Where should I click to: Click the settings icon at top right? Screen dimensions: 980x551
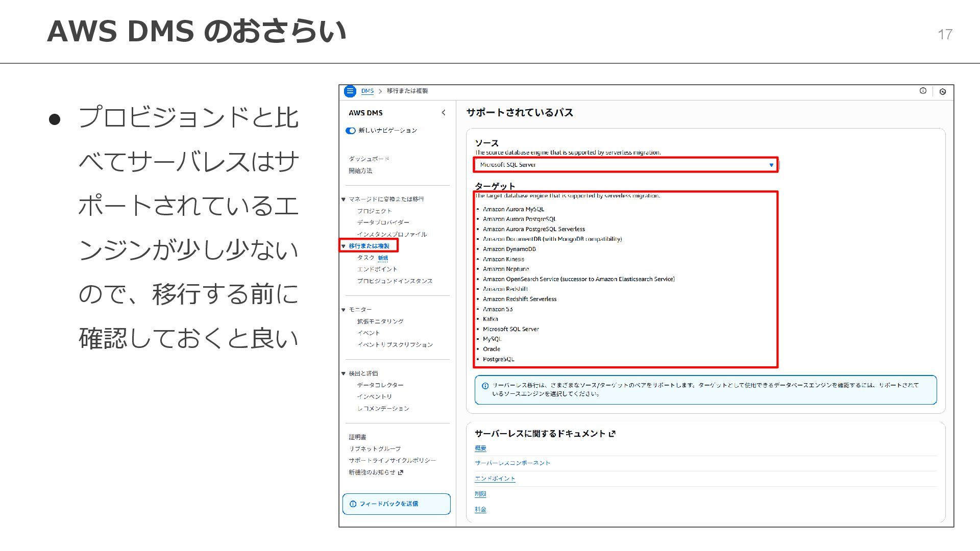pyautogui.click(x=942, y=92)
